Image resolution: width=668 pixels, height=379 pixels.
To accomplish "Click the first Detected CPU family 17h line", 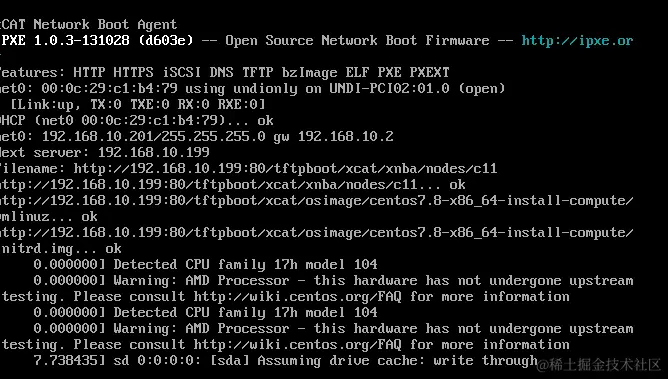I will pos(205,264).
